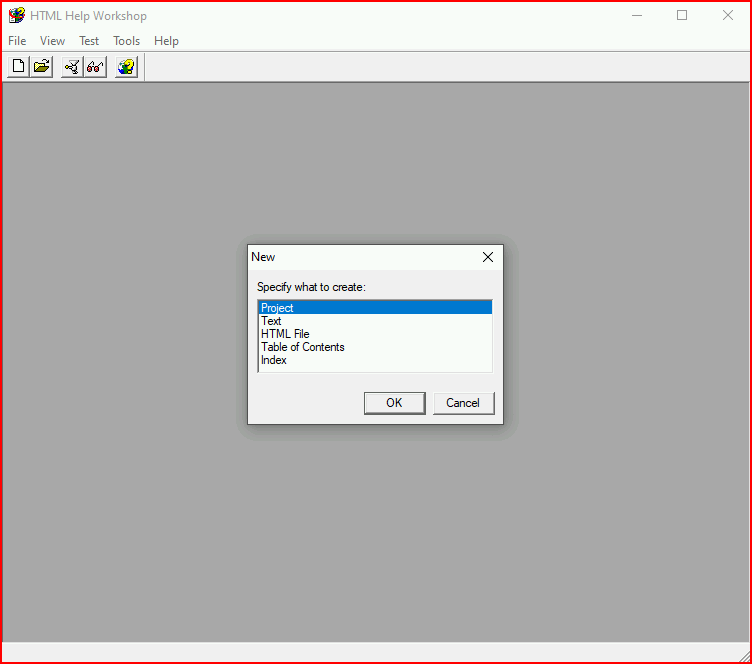Select Table of Contents in the list
This screenshot has width=752, height=664.
[375, 347]
